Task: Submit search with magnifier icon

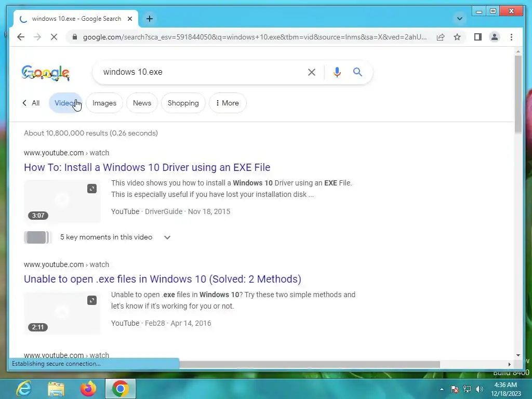Action: pyautogui.click(x=357, y=72)
